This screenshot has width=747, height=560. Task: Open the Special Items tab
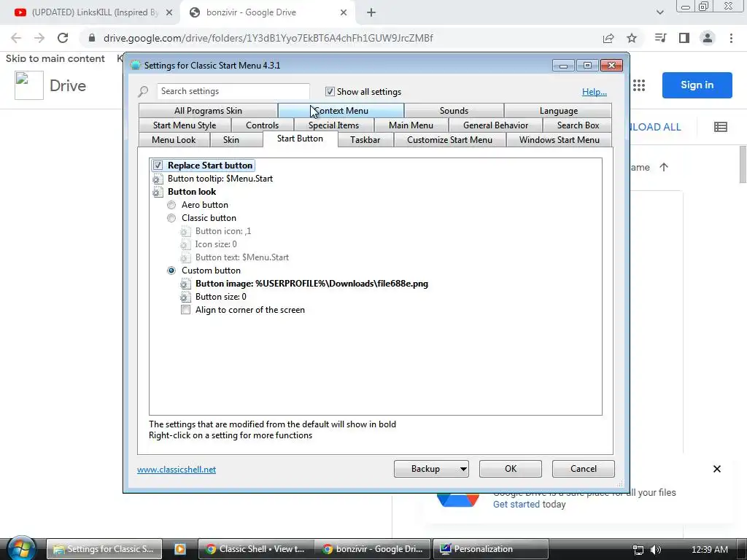[333, 125]
